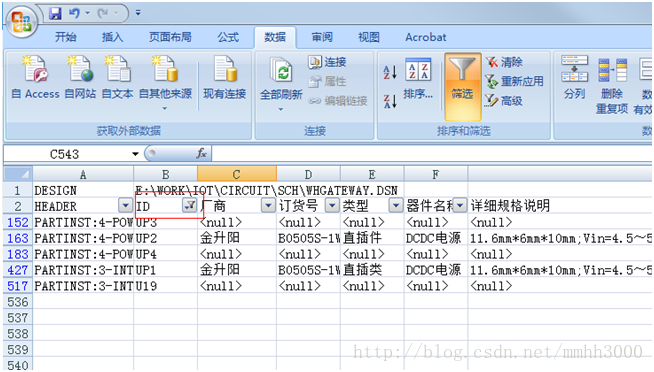The height and width of the screenshot is (372, 654).
Task: Switch to the 插入 ribbon tab
Action: click(113, 37)
